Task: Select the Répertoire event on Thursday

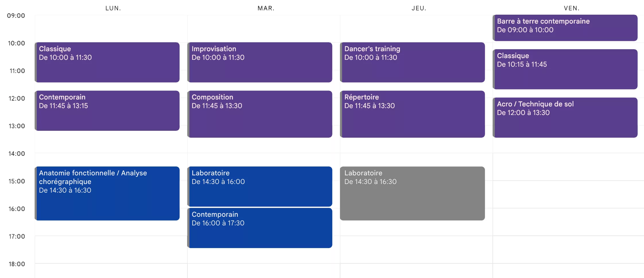Action: pos(412,114)
